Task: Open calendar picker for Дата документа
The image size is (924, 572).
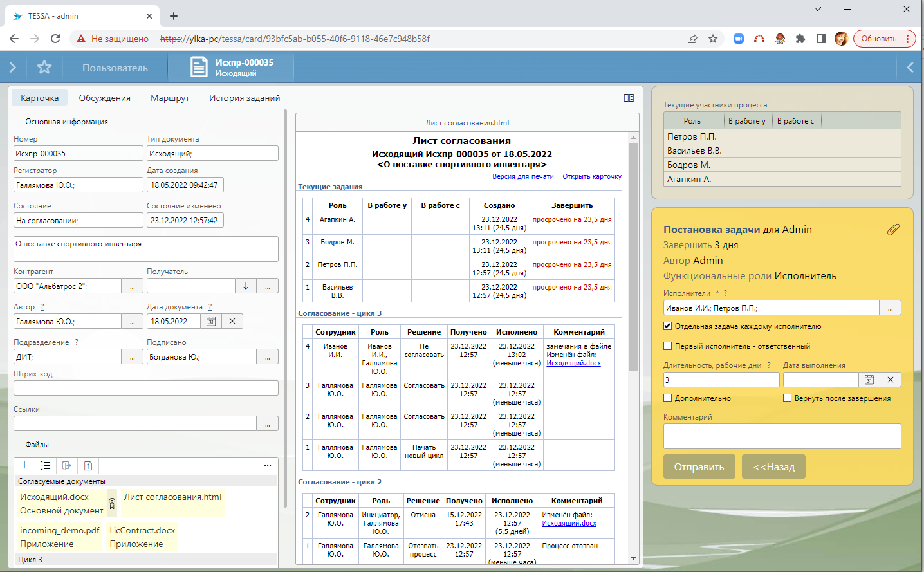Action: [210, 321]
